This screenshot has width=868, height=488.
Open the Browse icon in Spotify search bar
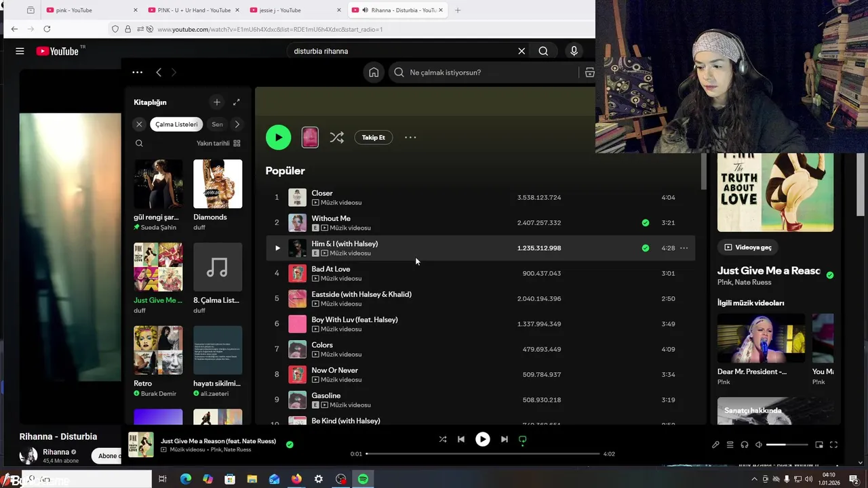coord(589,73)
